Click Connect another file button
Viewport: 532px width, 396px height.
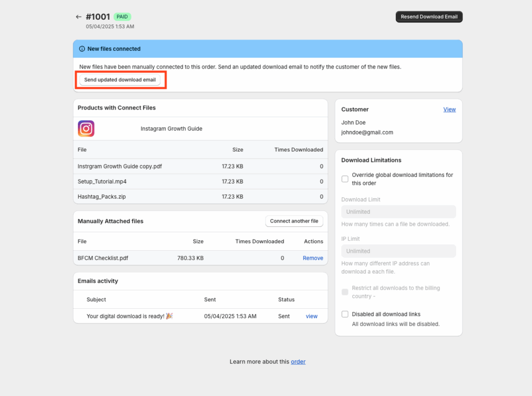294,221
